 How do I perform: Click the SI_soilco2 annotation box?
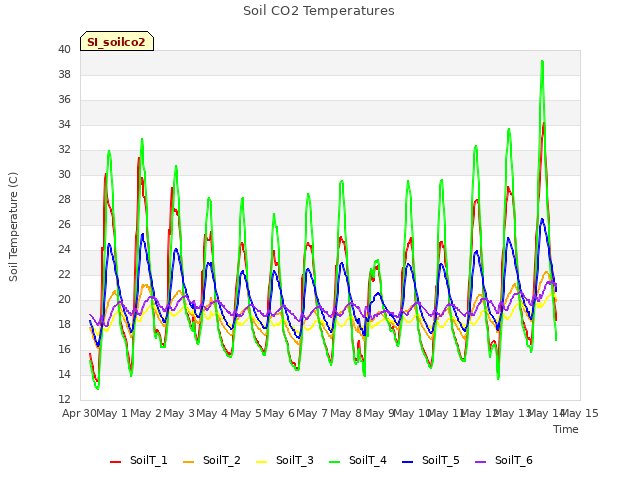[x=117, y=41]
